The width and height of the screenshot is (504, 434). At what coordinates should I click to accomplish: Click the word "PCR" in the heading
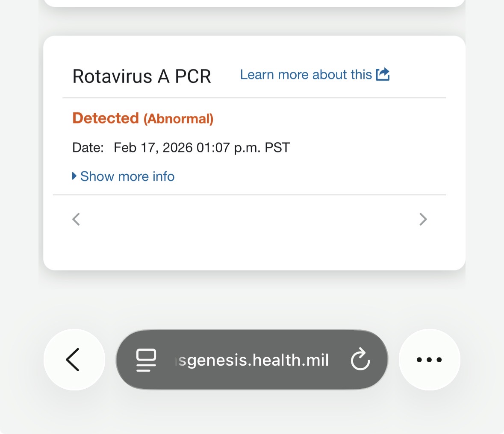[x=193, y=77]
